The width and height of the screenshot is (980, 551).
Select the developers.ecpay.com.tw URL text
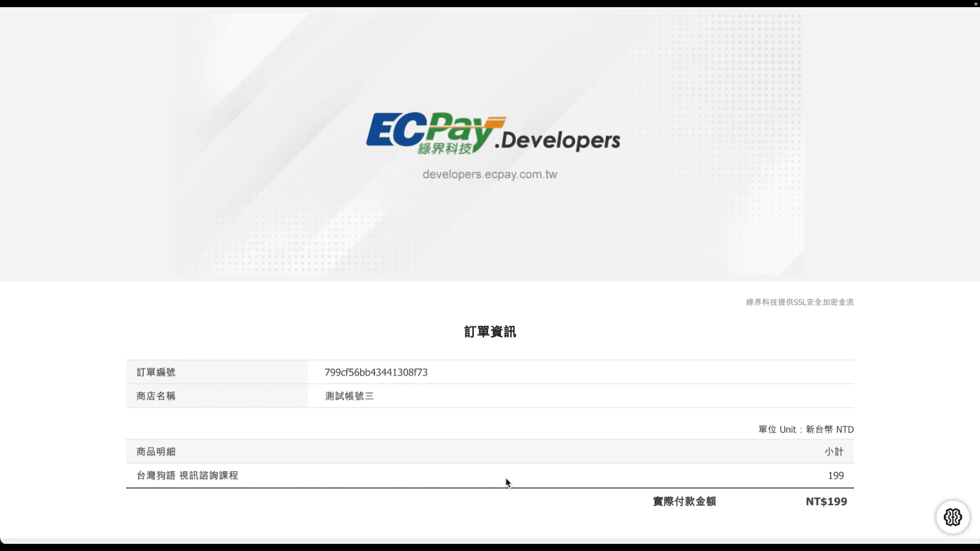(490, 174)
